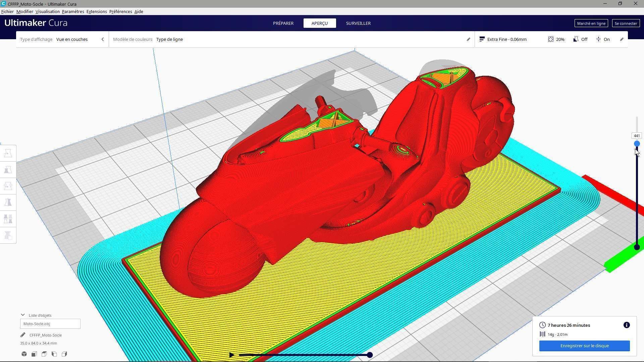
Task: Click the path simulation slider end handle
Action: click(x=370, y=355)
